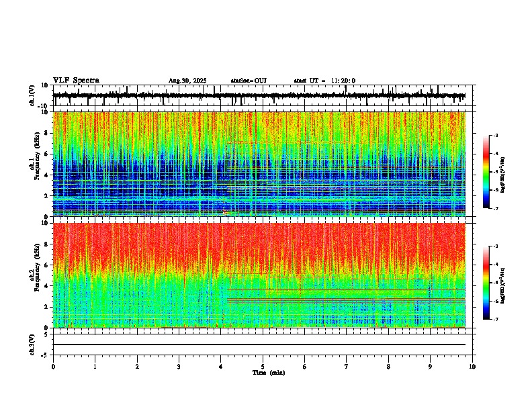Click time-axis tick label "9"
The image size is (532, 411).
click(430, 367)
